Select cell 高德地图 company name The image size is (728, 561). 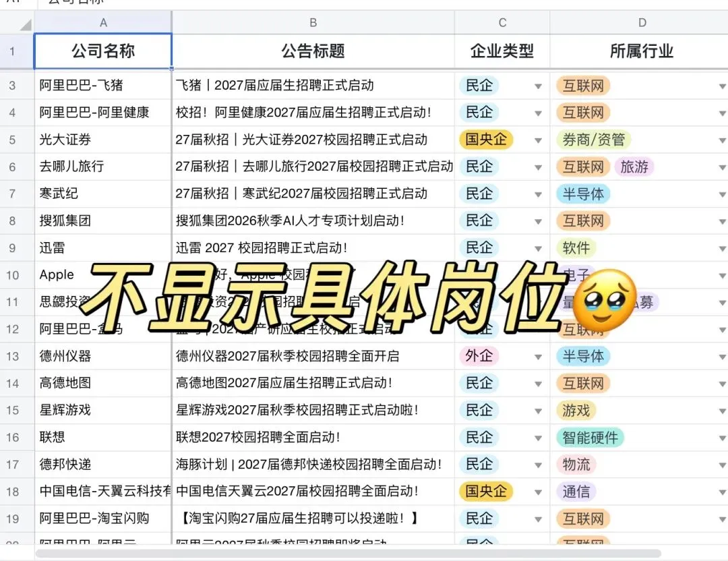(x=103, y=383)
